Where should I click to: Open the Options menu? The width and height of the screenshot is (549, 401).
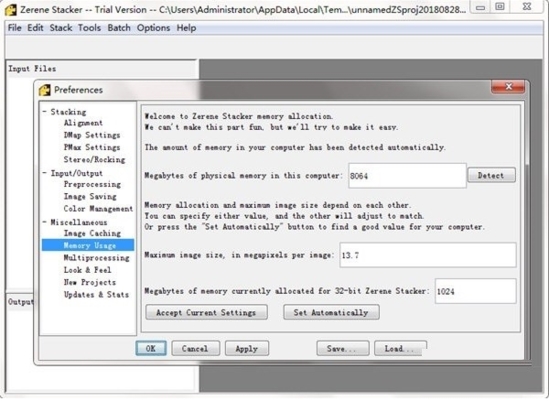tap(153, 28)
